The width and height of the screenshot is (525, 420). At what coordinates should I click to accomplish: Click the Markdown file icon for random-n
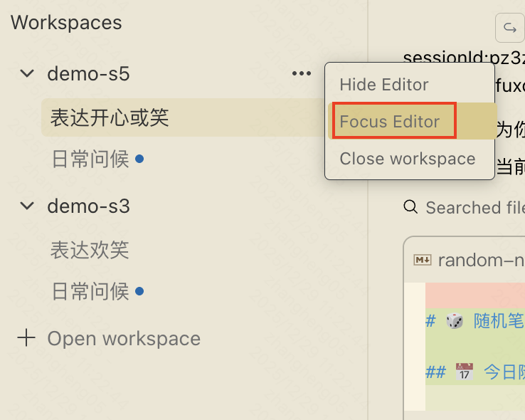click(x=423, y=260)
